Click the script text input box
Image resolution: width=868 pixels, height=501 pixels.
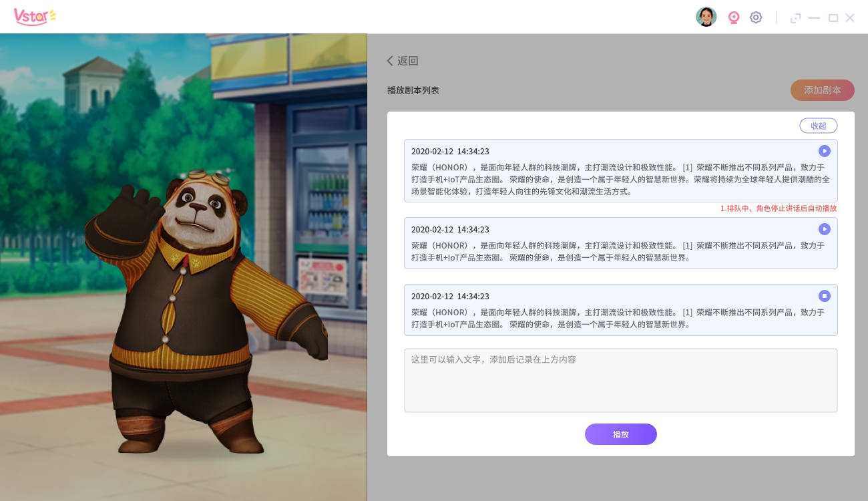621,380
